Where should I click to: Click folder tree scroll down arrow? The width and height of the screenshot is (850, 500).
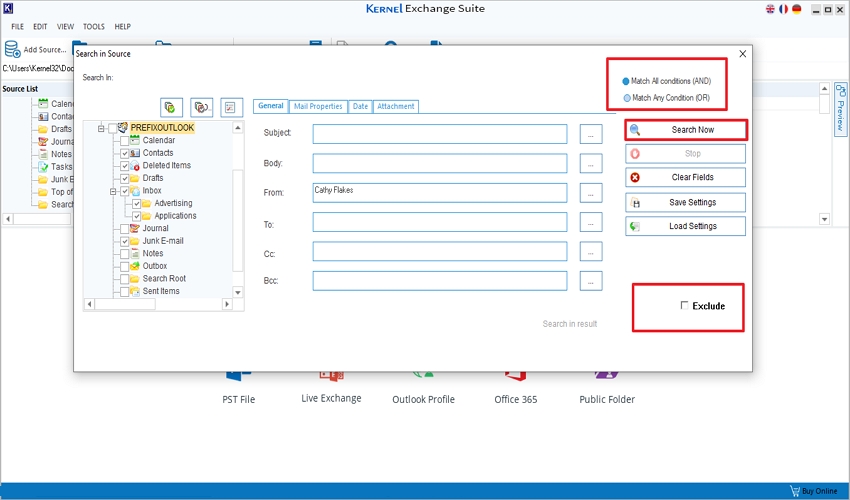(x=238, y=292)
